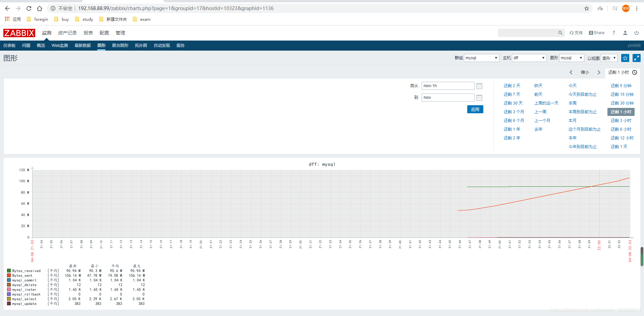This screenshot has height=316, width=644.
Task: Open the Administration main menu
Action: [x=120, y=33]
